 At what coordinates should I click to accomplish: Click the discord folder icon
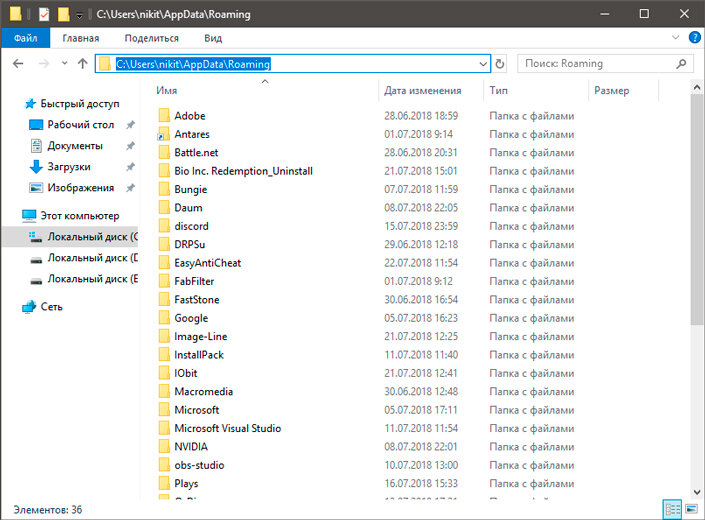pos(164,226)
